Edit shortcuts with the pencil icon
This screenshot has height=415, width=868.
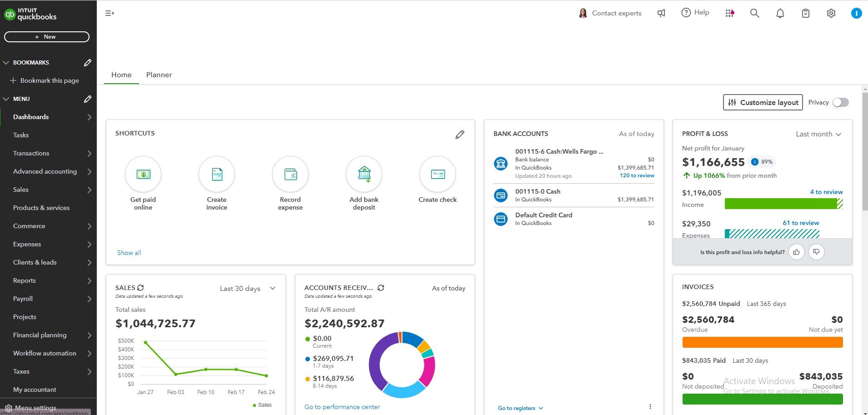tap(460, 135)
